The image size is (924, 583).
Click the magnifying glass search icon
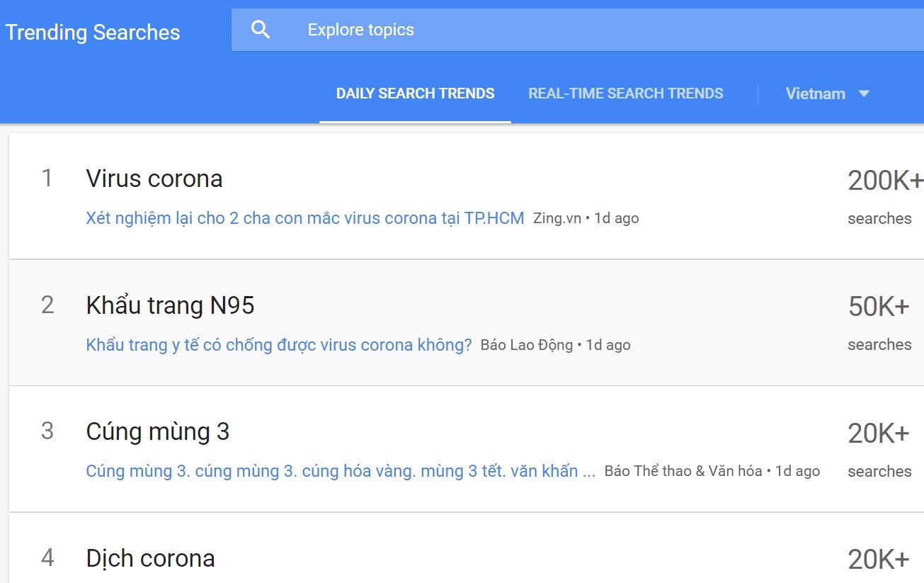[x=261, y=29]
